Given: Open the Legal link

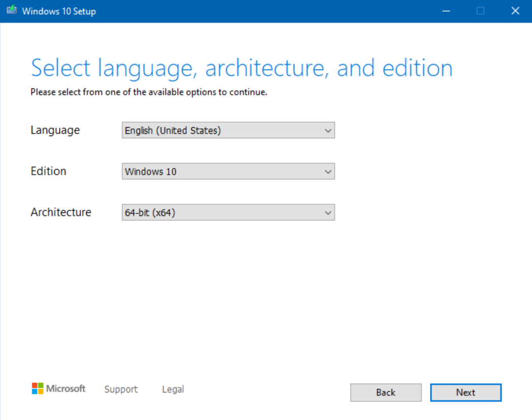Looking at the screenshot, I should point(173,389).
